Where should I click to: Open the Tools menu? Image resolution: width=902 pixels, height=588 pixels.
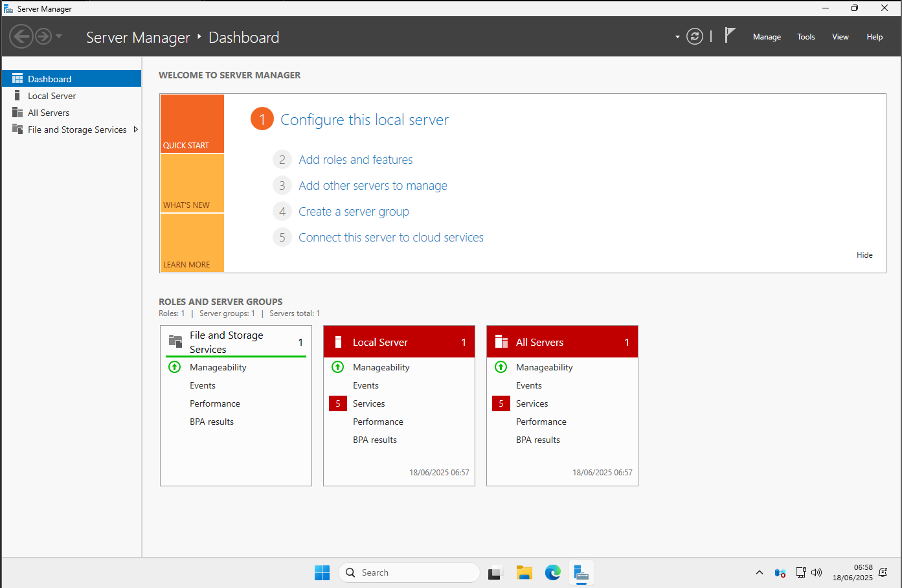[806, 37]
